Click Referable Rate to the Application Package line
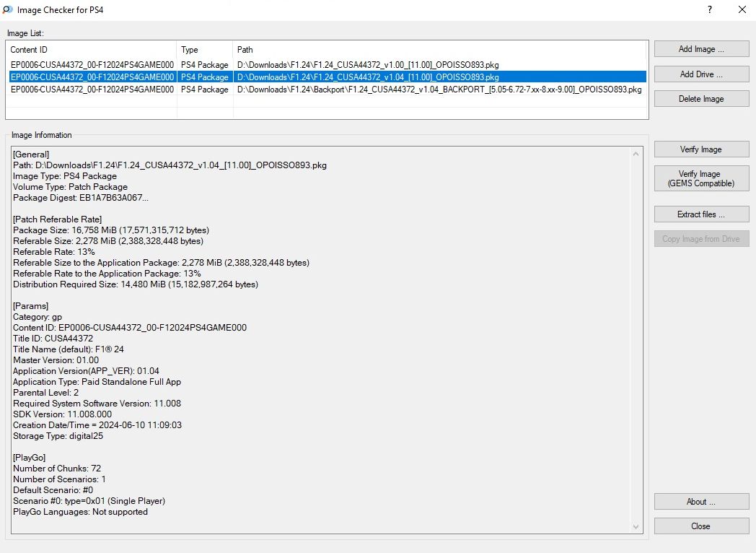This screenshot has width=756, height=553. 107,274
